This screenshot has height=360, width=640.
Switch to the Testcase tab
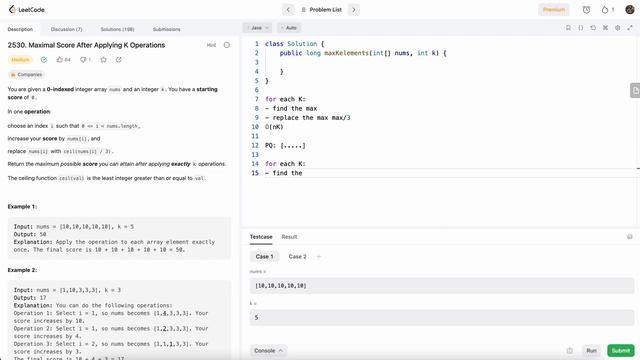point(261,237)
